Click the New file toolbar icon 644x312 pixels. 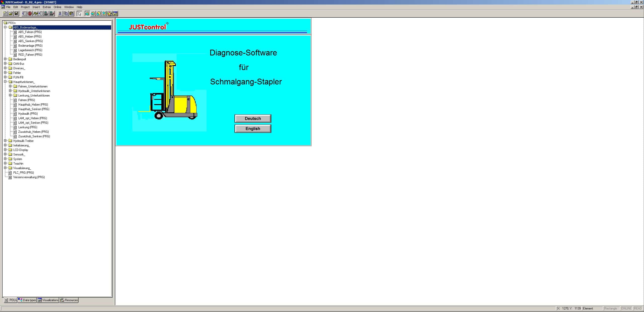pos(5,14)
